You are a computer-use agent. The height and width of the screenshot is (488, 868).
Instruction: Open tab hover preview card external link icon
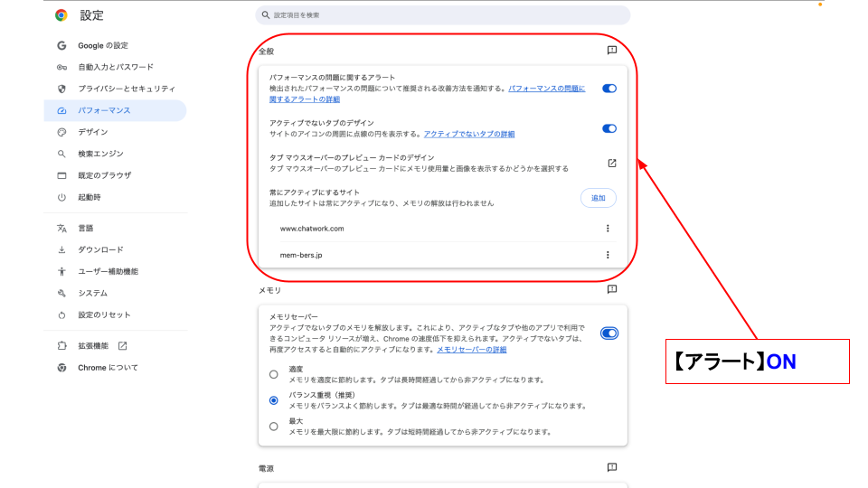pos(611,164)
